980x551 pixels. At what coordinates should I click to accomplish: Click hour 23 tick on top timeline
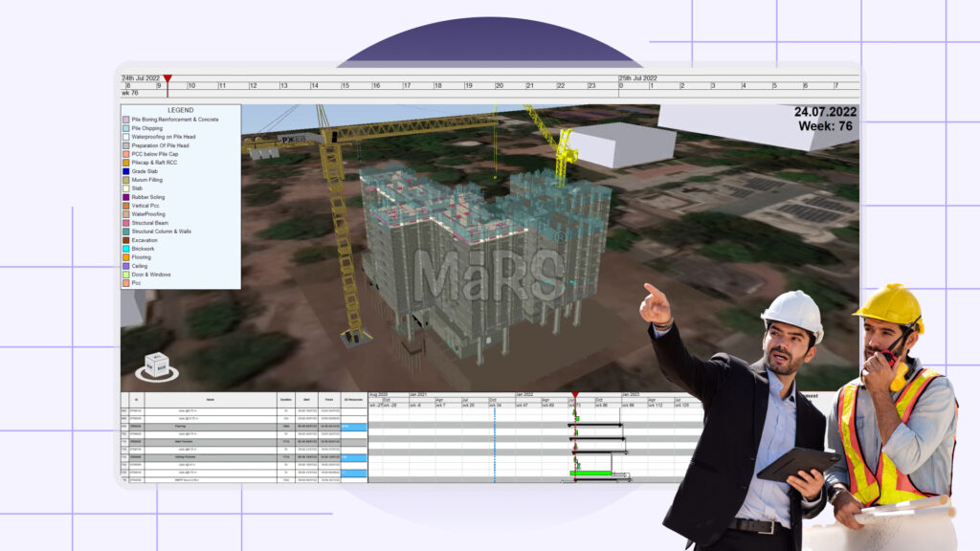591,85
